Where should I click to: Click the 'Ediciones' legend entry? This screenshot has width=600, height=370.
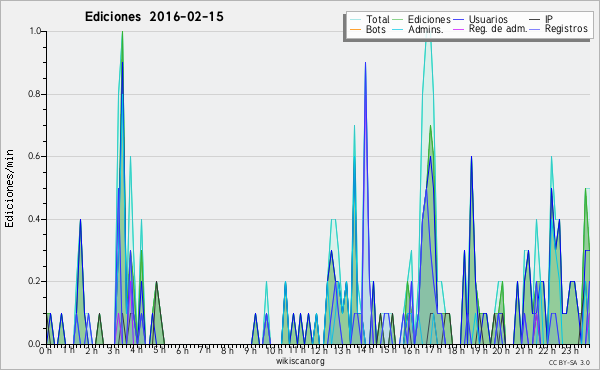(x=429, y=19)
